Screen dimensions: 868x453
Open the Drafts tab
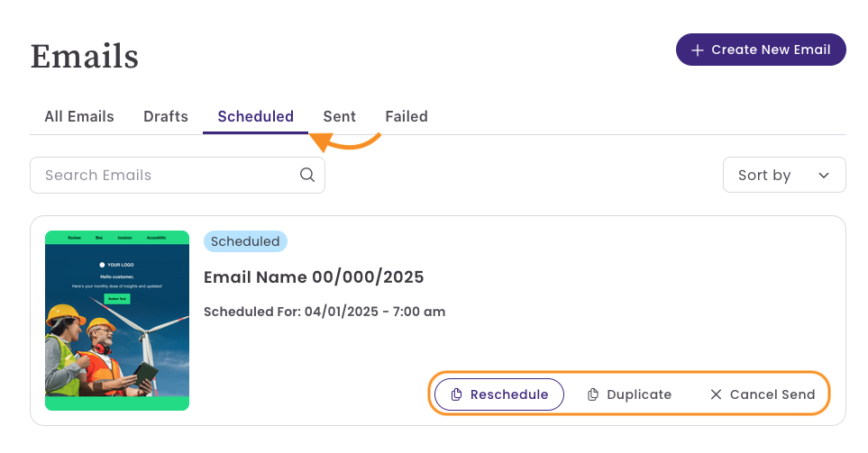coord(166,116)
